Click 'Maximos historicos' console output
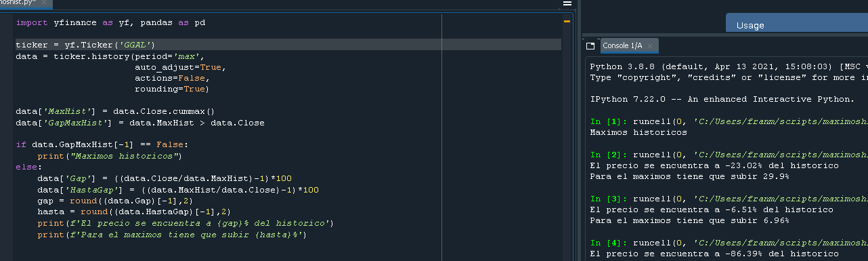 tap(638, 133)
